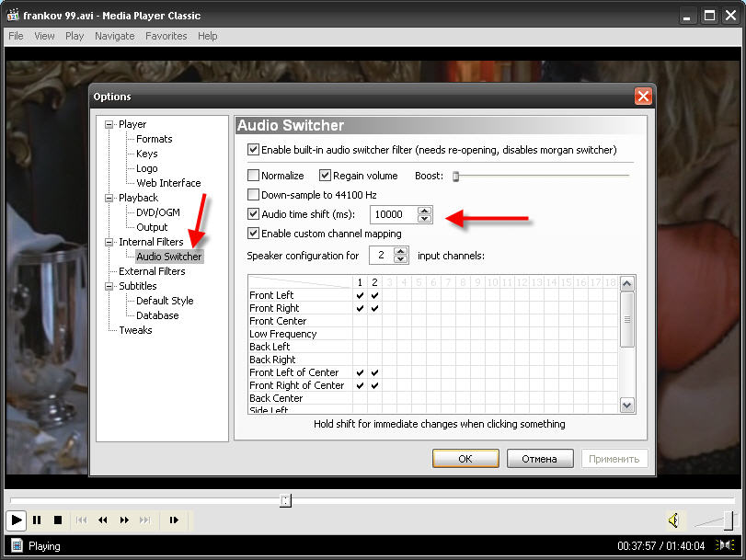Uncheck Audio time shift (ms)
Image resolution: width=746 pixels, height=560 pixels.
(x=253, y=214)
